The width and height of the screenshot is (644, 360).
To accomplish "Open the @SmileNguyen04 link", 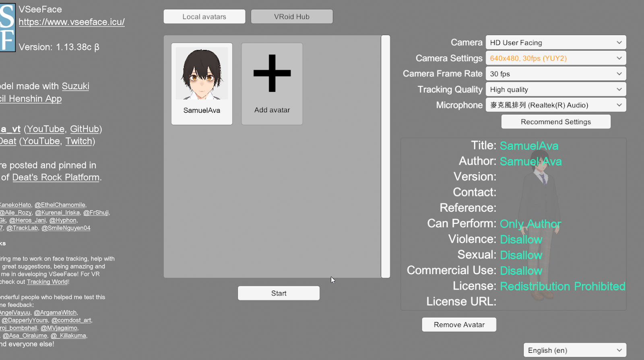I will 66,228.
